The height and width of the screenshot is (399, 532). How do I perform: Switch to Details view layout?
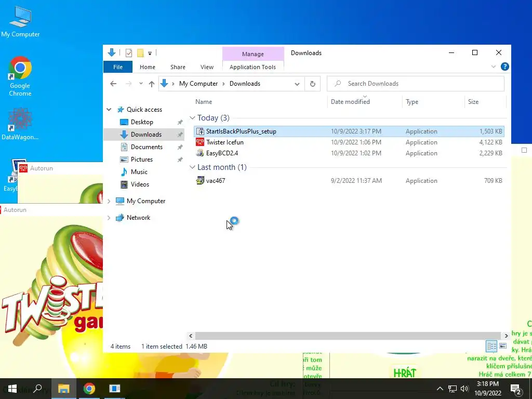(x=491, y=347)
